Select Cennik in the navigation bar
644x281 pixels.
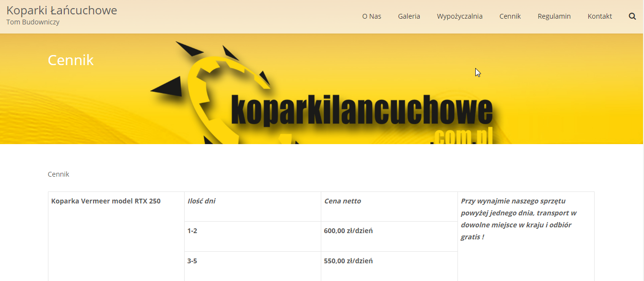click(510, 16)
